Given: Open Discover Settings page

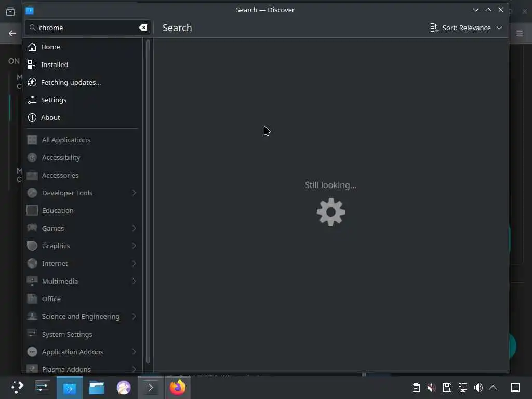Looking at the screenshot, I should point(83,100).
